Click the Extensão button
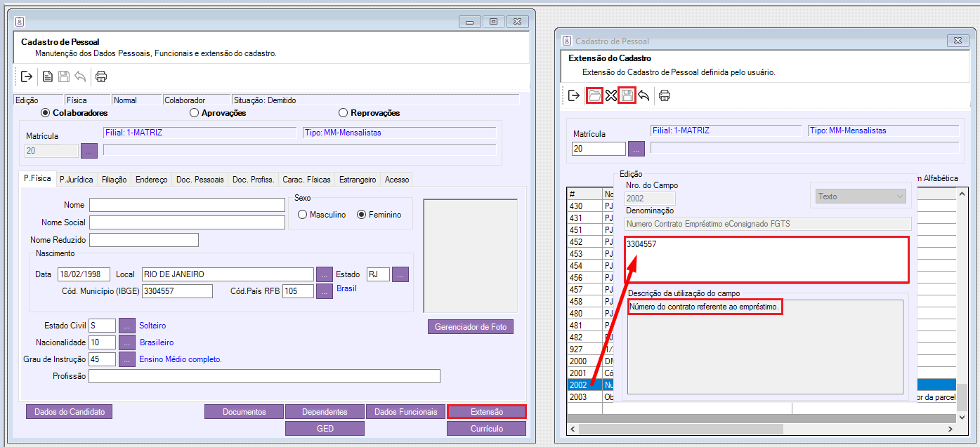This screenshot has height=447, width=980. (x=487, y=412)
